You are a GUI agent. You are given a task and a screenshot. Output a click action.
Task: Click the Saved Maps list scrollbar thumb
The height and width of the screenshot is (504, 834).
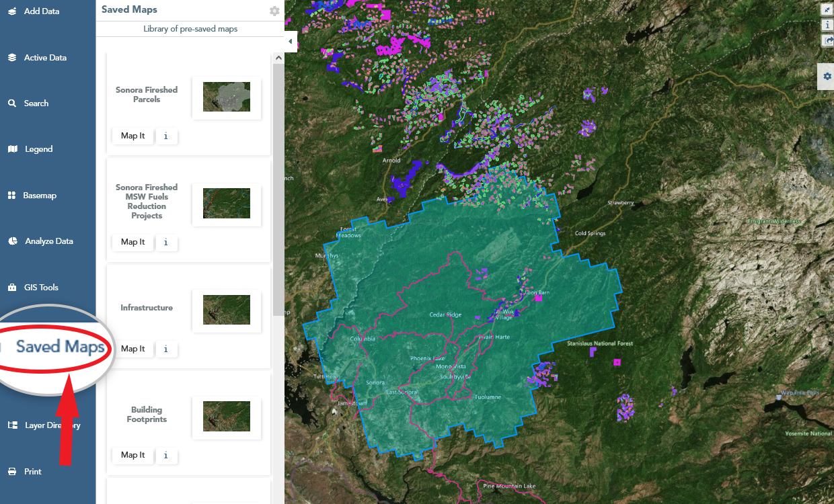point(278,190)
